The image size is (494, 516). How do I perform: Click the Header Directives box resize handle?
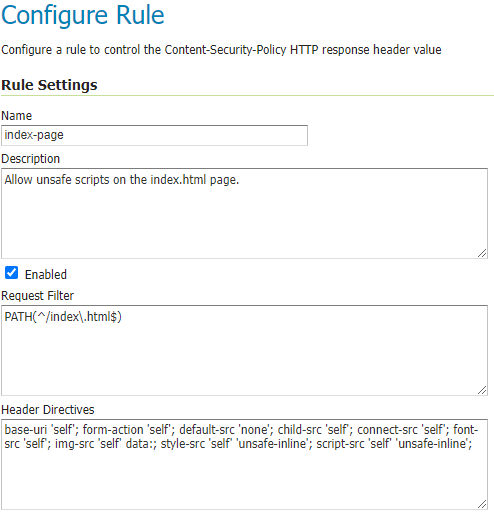(x=482, y=504)
